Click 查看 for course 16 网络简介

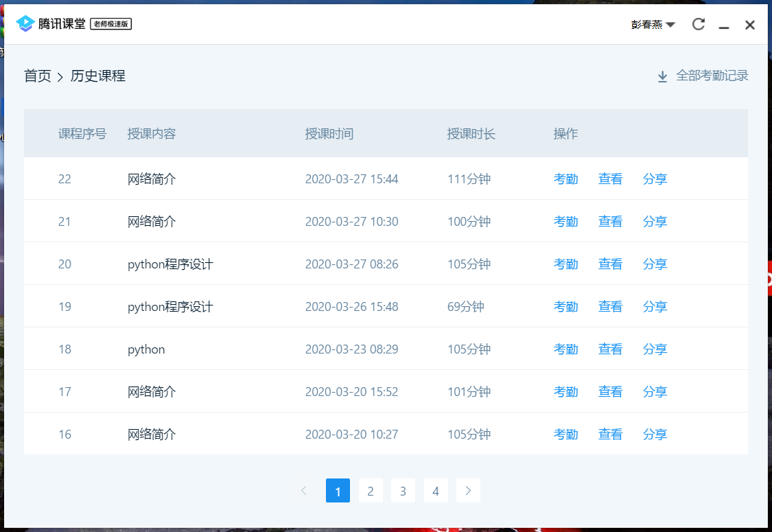(x=610, y=435)
